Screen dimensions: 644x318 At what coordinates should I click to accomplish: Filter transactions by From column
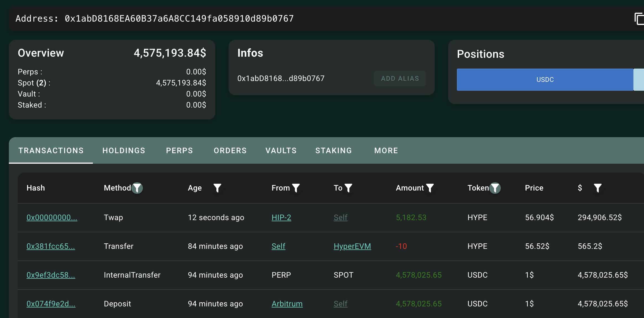pos(296,188)
